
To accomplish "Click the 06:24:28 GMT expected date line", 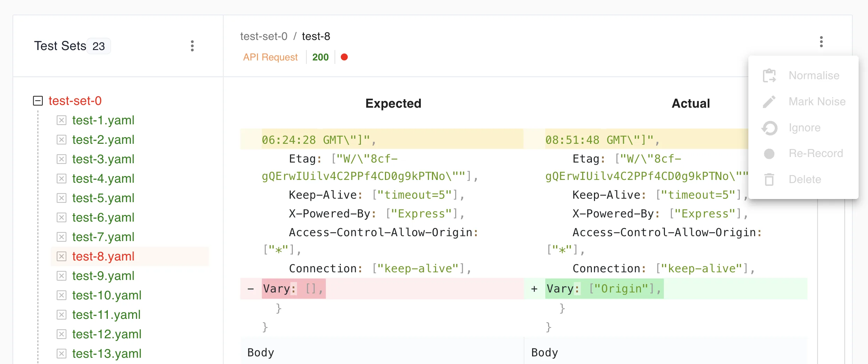I will point(382,140).
